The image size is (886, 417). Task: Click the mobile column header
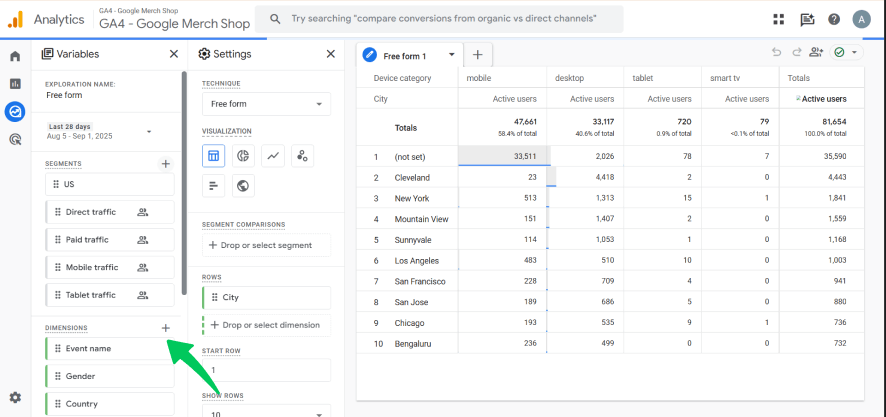[x=479, y=79]
